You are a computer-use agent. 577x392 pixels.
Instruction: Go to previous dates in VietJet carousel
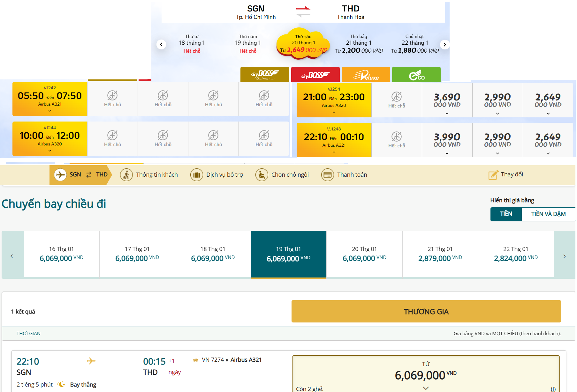pos(161,44)
